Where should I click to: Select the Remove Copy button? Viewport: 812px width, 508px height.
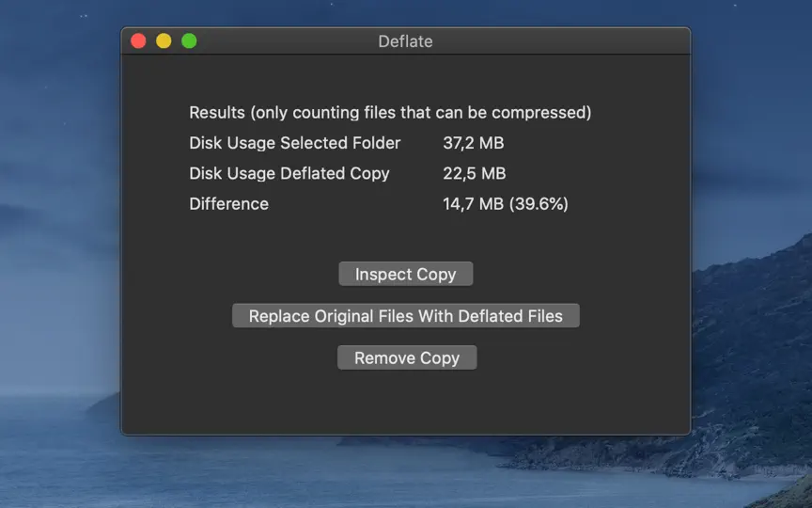(x=407, y=357)
